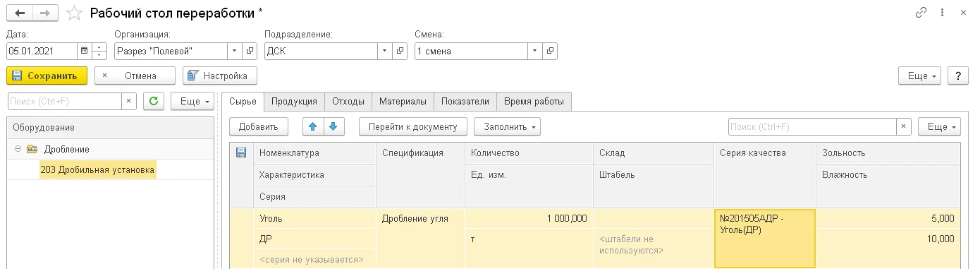Open the top-right Еще menu
Screen dimensions: 980x269
pyautogui.click(x=920, y=76)
